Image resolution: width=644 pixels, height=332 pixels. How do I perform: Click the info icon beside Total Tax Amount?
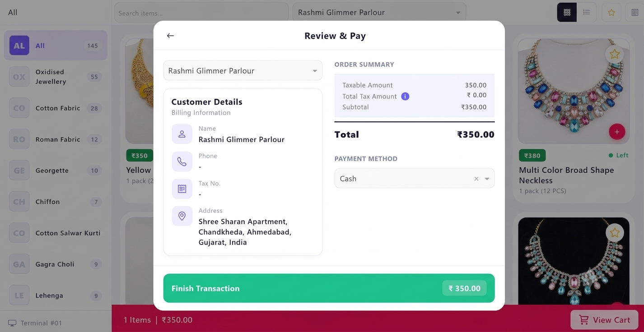click(405, 96)
